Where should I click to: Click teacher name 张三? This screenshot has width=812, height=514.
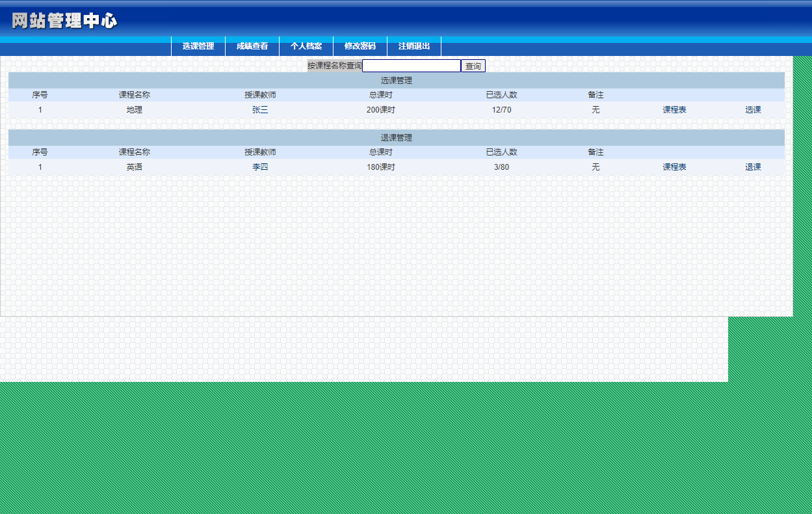(260, 110)
